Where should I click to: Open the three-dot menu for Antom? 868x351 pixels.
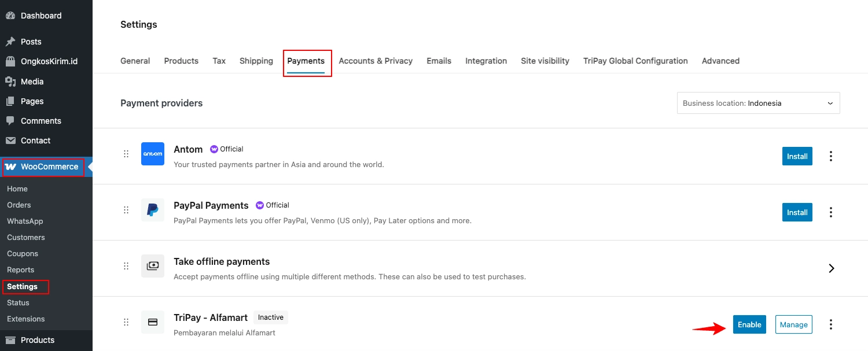point(831,156)
